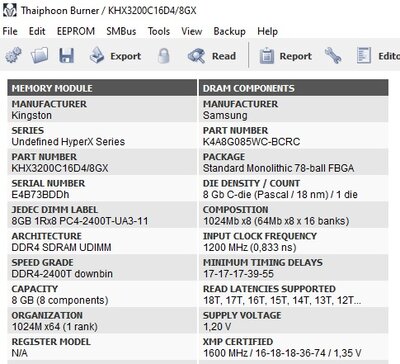This screenshot has width=400, height=364.
Task: Click the padlock write-protection icon
Action: [163, 56]
